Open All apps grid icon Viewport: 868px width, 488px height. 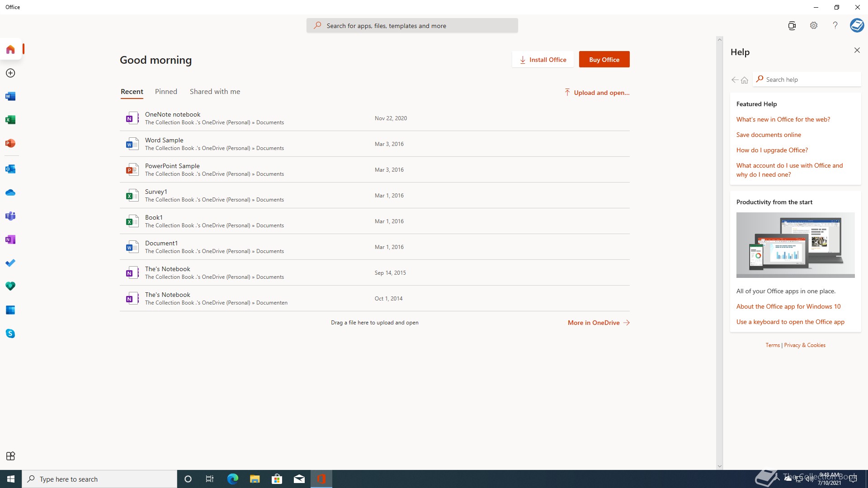[x=10, y=456]
